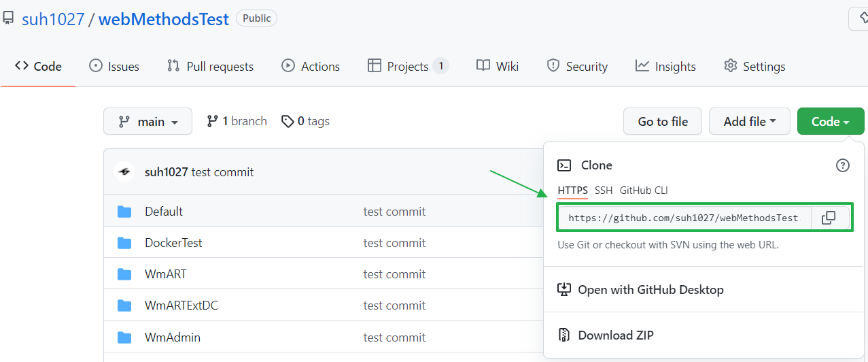Click the help question mark icon in Clone panel

(x=842, y=165)
